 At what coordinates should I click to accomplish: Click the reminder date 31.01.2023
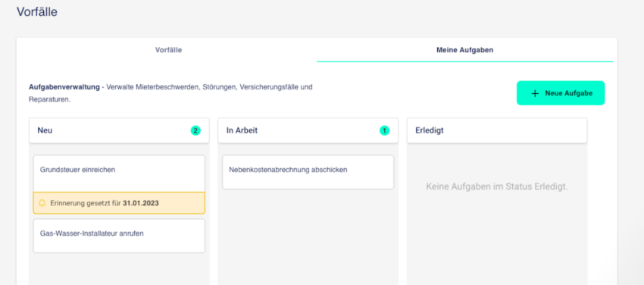tap(141, 203)
